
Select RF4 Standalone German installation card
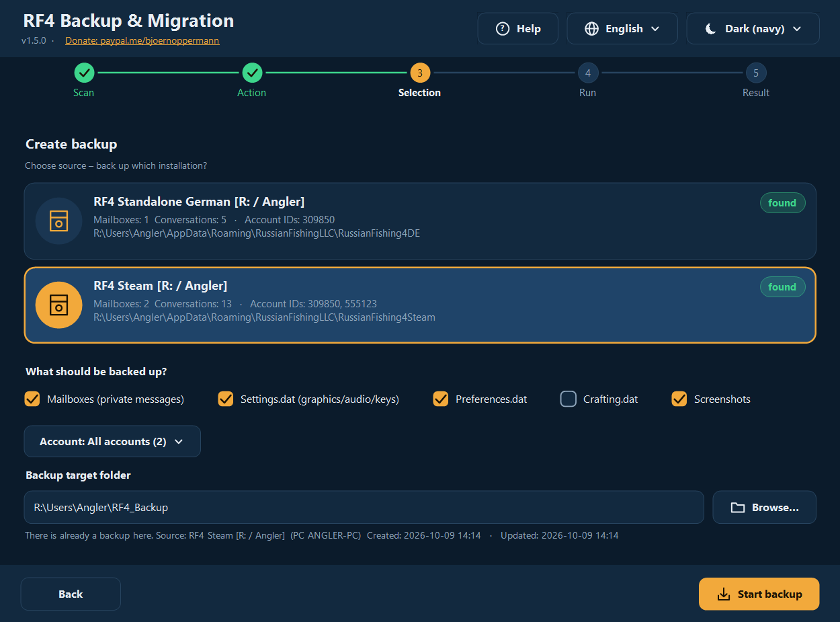click(420, 221)
